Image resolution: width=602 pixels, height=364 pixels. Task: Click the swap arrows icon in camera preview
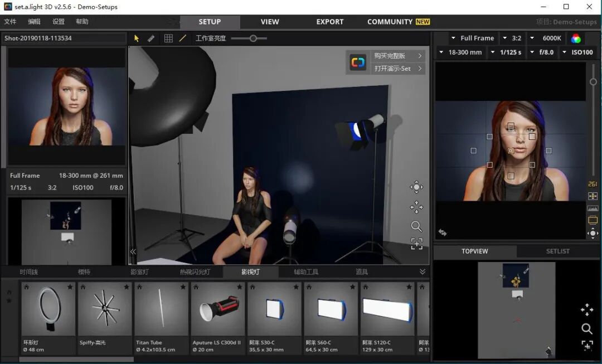click(x=443, y=232)
